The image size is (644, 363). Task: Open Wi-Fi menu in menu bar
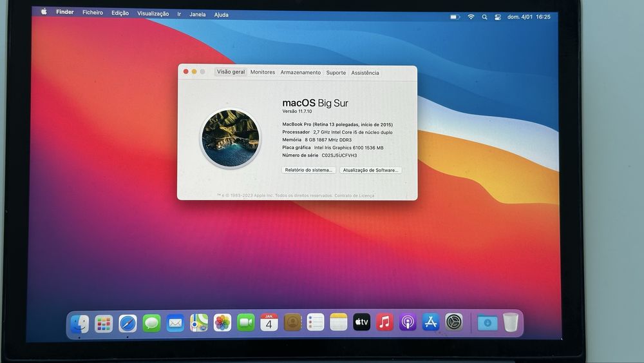tap(471, 17)
